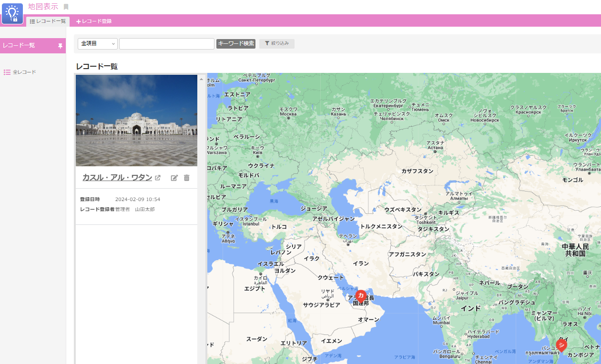Open the レコード登録 tab
Image resolution: width=601 pixels, height=364 pixels.
(94, 21)
